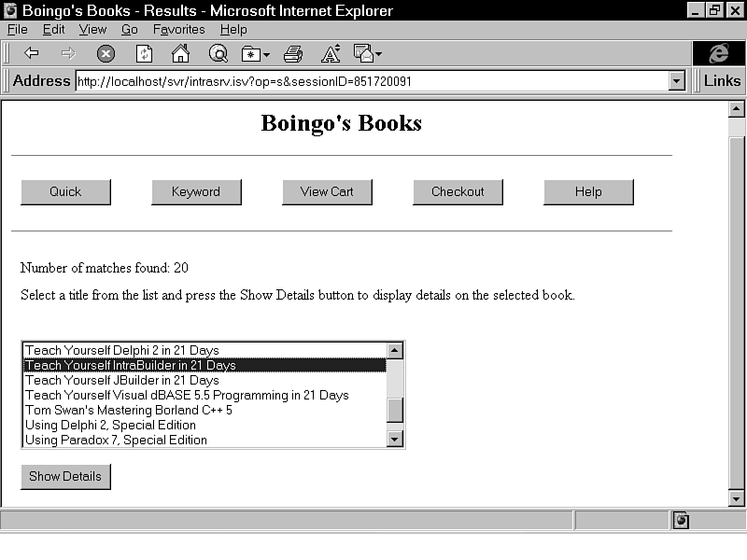Image resolution: width=747 pixels, height=560 pixels.
Task: Go back with the Back arrow icon
Action: 32,53
